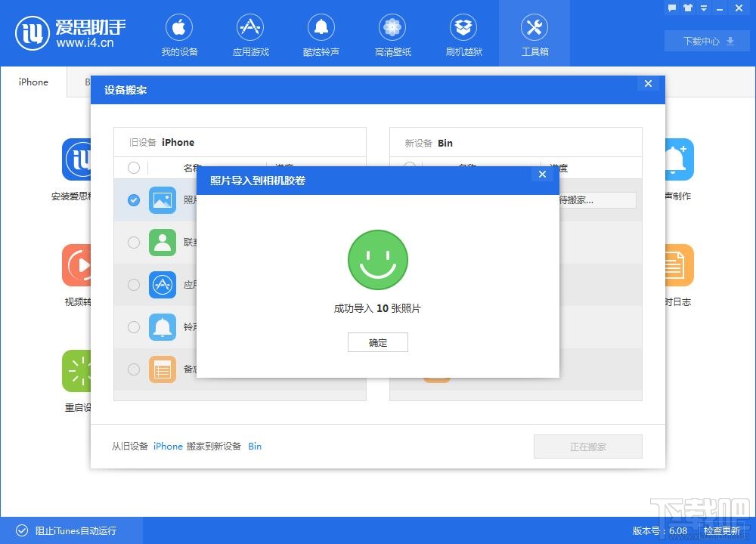Image resolution: width=756 pixels, height=544 pixels.
Task: Open the 刷机越狱 flash/jailbreak section
Action: pos(463,34)
